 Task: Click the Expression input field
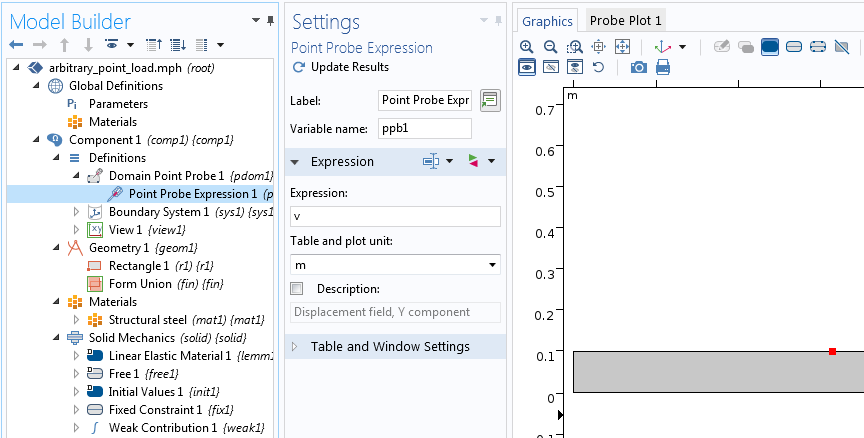(394, 216)
